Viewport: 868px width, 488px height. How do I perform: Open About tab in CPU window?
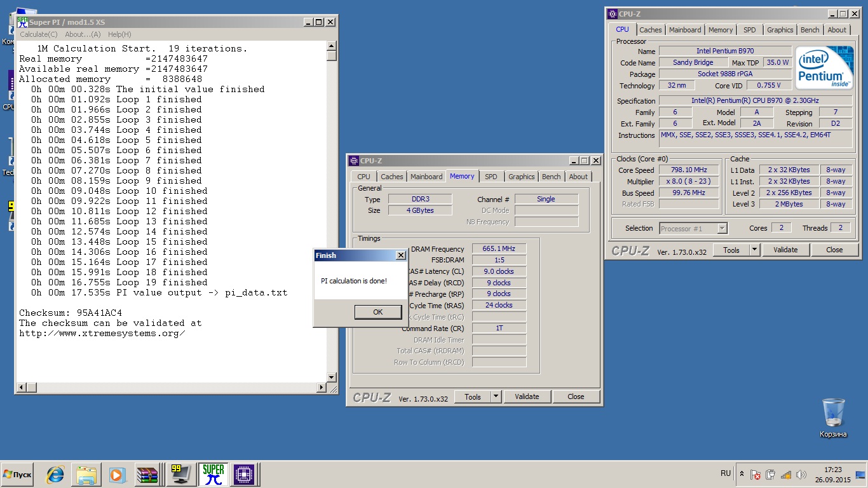point(837,30)
